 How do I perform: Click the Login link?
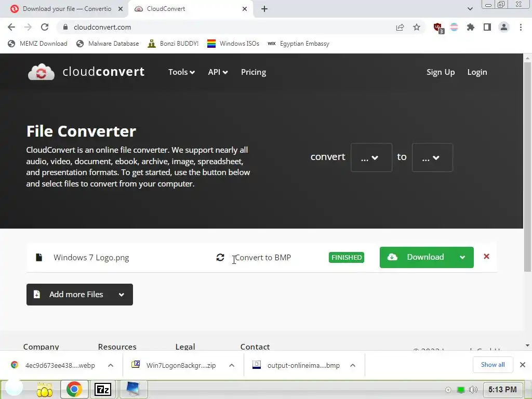[x=477, y=72]
